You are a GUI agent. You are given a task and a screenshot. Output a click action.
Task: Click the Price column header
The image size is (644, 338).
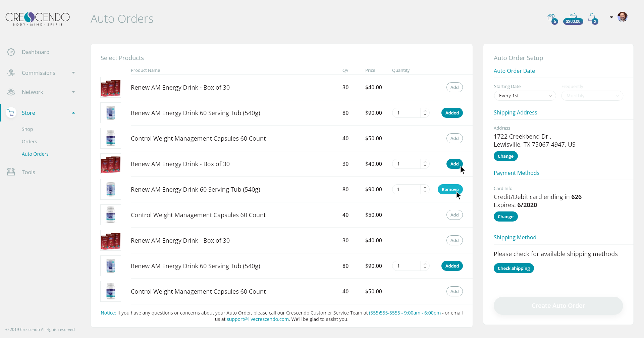click(370, 70)
